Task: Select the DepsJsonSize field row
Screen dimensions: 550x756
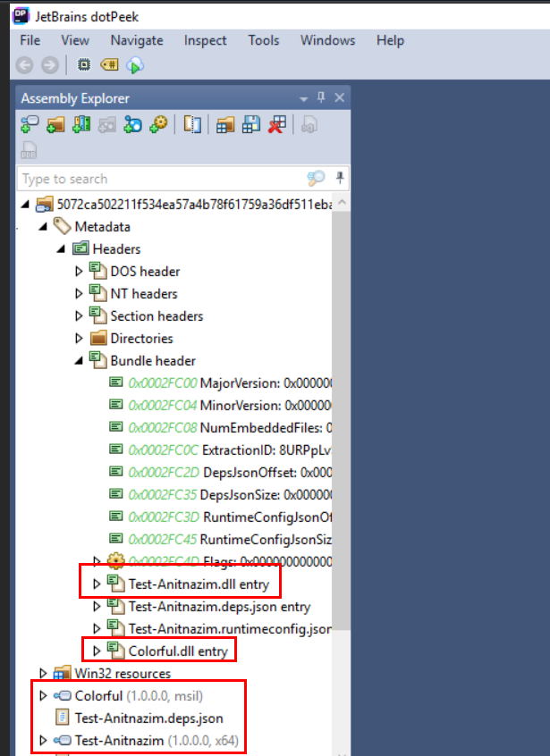Action: tap(219, 495)
